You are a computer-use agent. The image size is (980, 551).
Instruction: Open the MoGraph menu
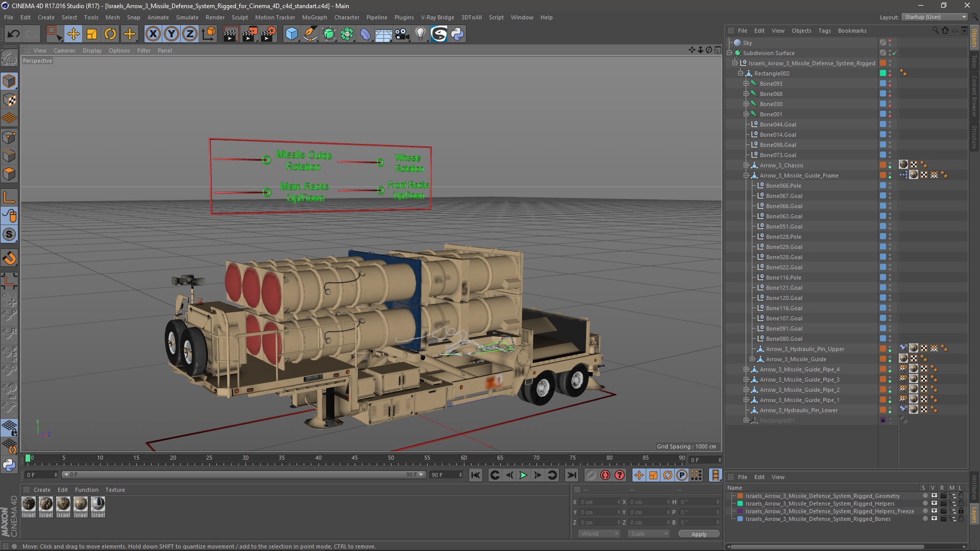pos(314,17)
